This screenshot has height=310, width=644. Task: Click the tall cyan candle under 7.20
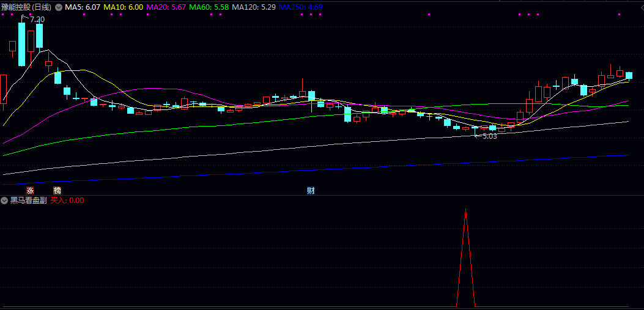(21, 44)
